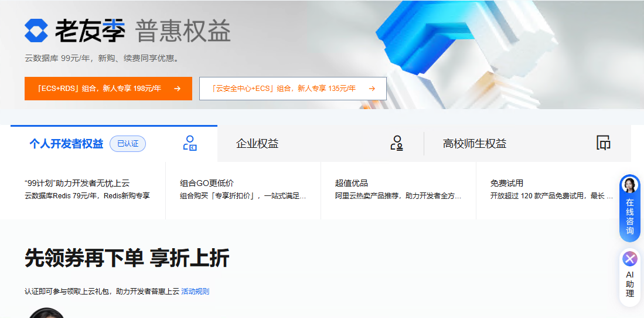Select the "99计划"助力开发者无忧上云 section
Image resolution: width=644 pixels, height=318 pixels.
[x=87, y=190]
